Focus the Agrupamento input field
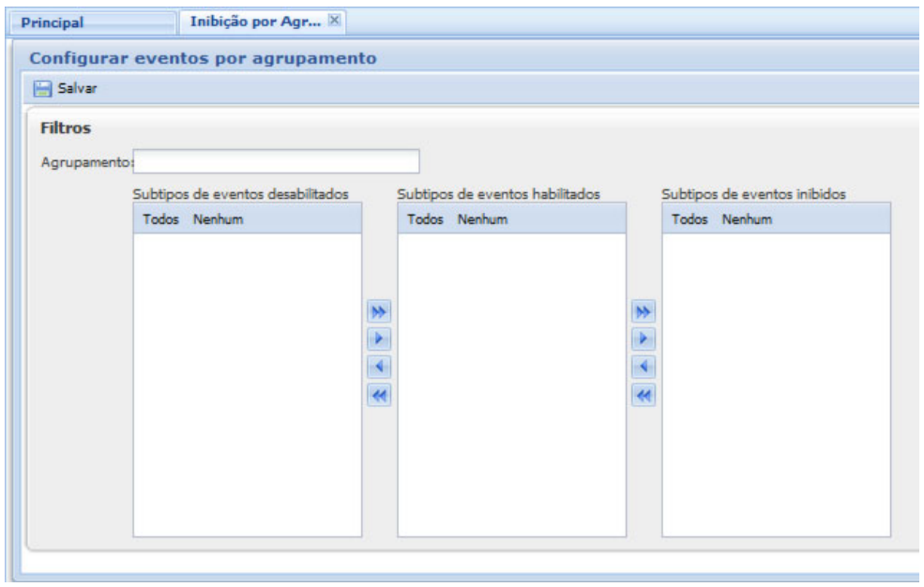The image size is (924, 587). (x=277, y=161)
